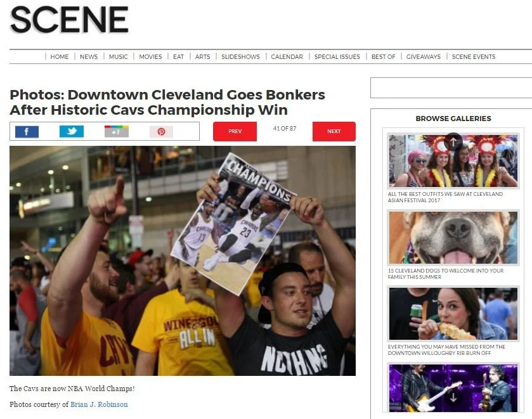Open the Willoughby Rib Burn Off gallery thumbnail
This screenshot has height=419, width=532.
click(x=453, y=314)
